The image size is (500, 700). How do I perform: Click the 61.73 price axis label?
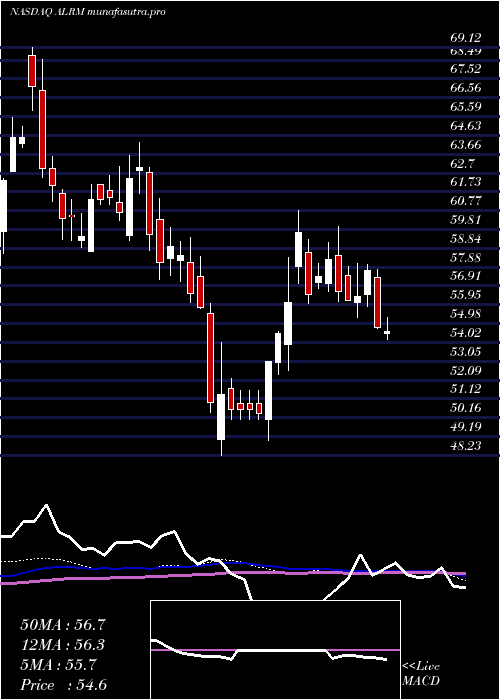coord(466,182)
